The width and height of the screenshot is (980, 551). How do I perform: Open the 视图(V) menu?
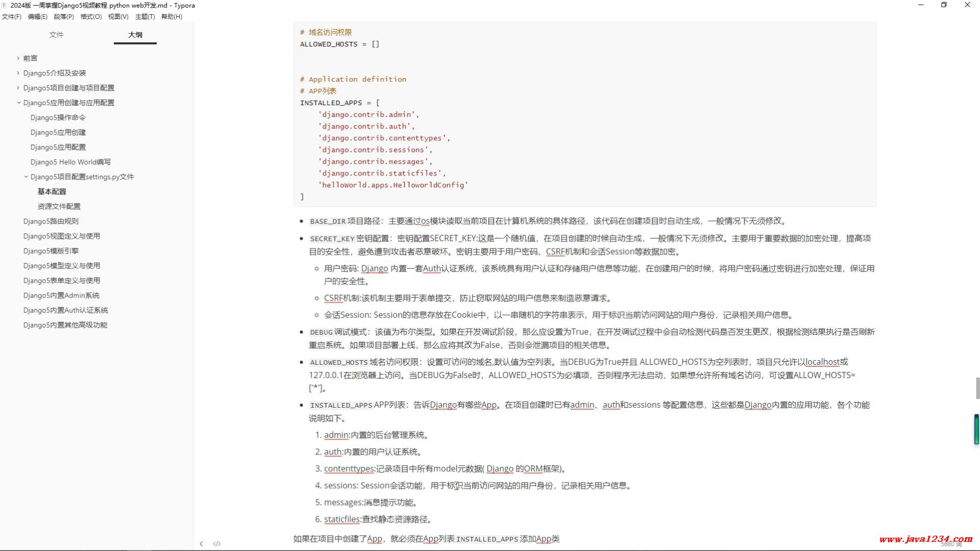tap(118, 17)
